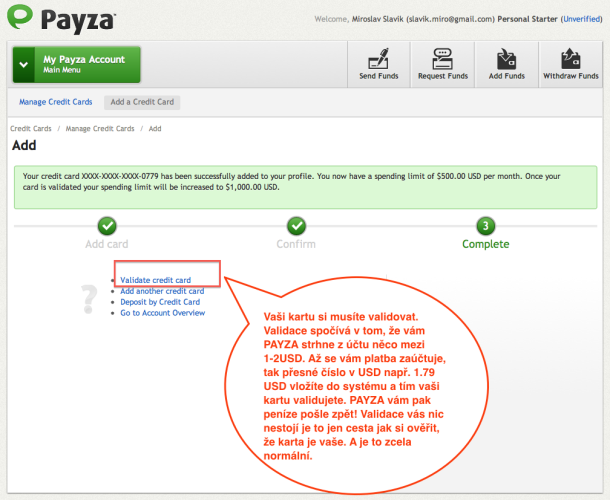Viewport: 610px width, 500px height.
Task: Click the Add page heading
Action: [x=24, y=145]
